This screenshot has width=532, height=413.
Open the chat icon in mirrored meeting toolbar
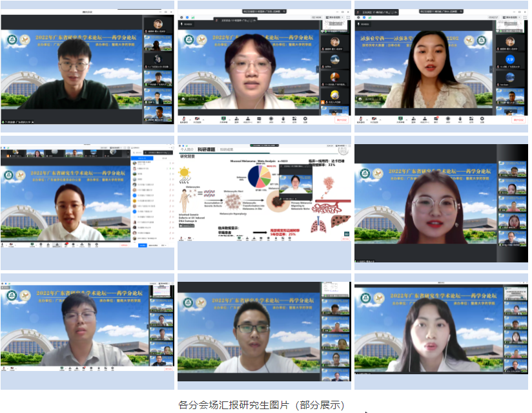pos(436,118)
